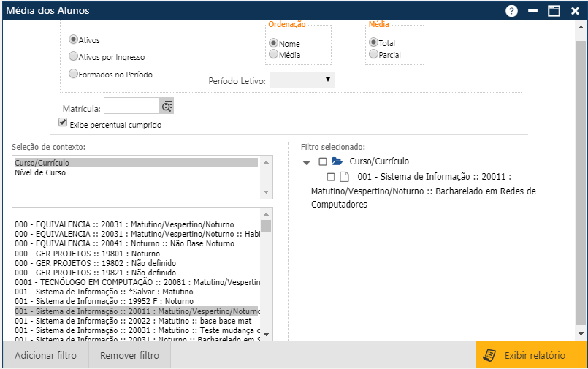Minimize the Média dos Alunos window
The width and height of the screenshot is (588, 369).
click(533, 11)
